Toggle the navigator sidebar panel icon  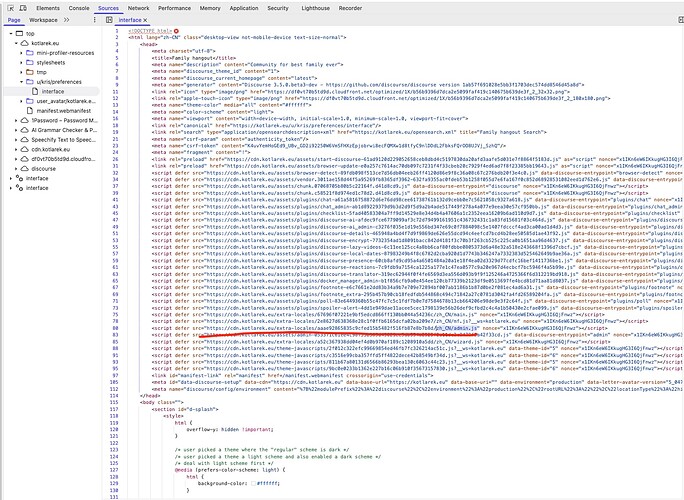coord(109,20)
